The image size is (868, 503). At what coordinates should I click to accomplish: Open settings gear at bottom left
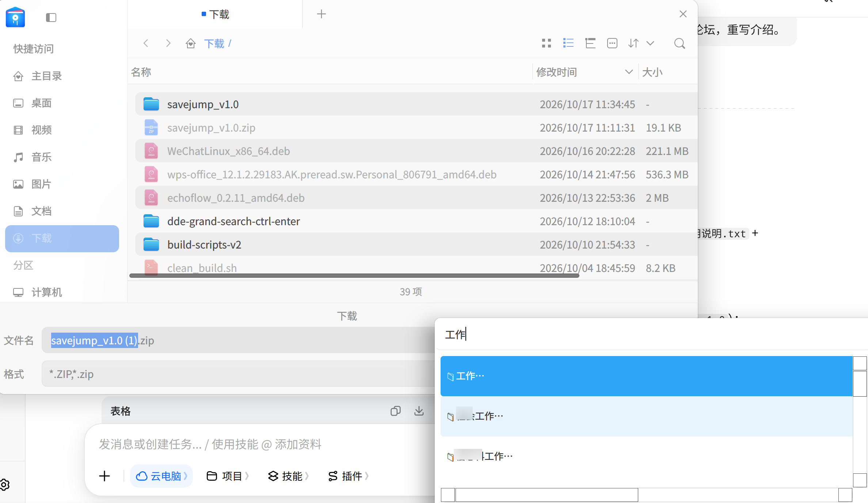coord(4,485)
